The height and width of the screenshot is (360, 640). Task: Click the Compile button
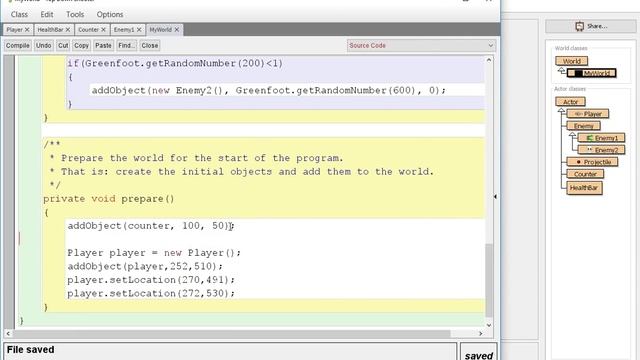click(18, 45)
